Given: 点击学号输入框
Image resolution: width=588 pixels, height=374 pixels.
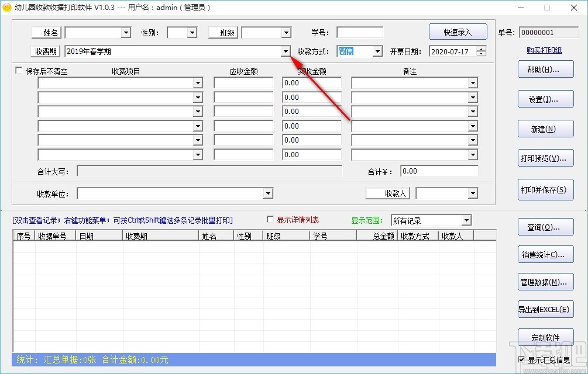Looking at the screenshot, I should tap(359, 32).
